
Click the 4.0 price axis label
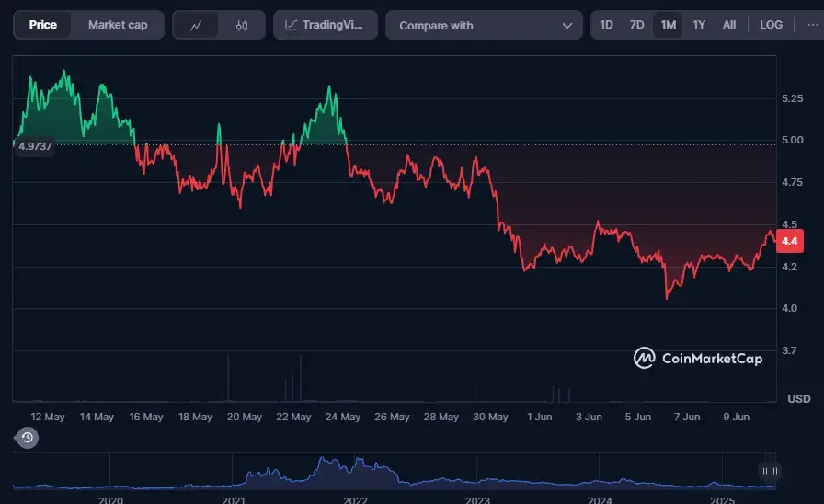tap(789, 308)
